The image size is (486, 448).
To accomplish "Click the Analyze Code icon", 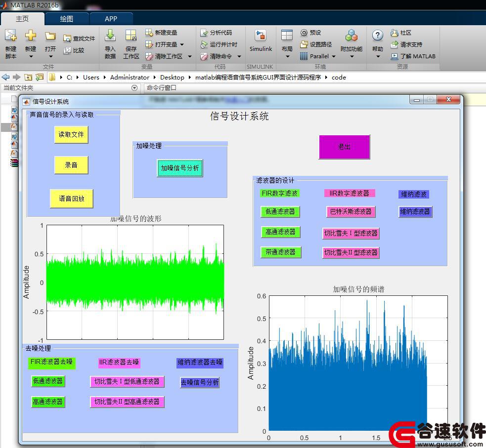I will pos(204,33).
